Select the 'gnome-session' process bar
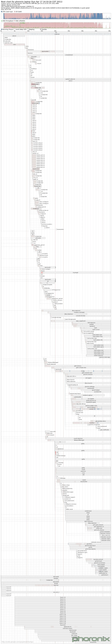The height and width of the screenshot is (644, 112). (x=88, y=374)
